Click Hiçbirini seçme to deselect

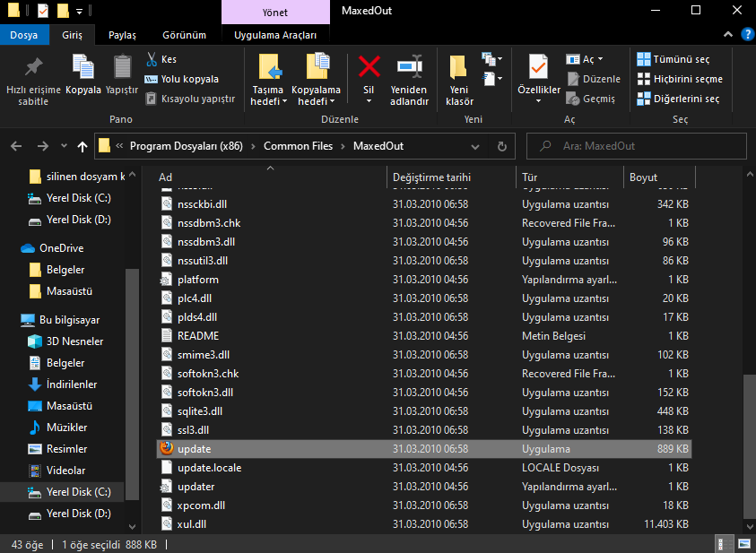tap(680, 79)
